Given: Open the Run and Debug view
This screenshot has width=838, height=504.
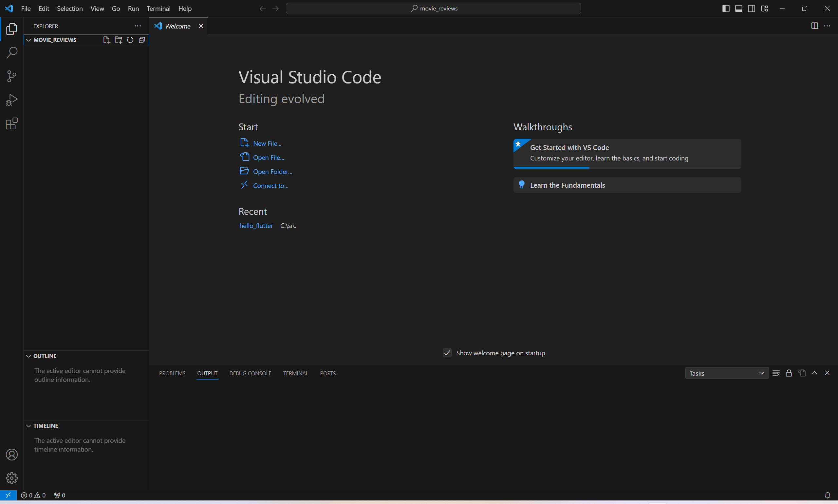Looking at the screenshot, I should (11, 100).
